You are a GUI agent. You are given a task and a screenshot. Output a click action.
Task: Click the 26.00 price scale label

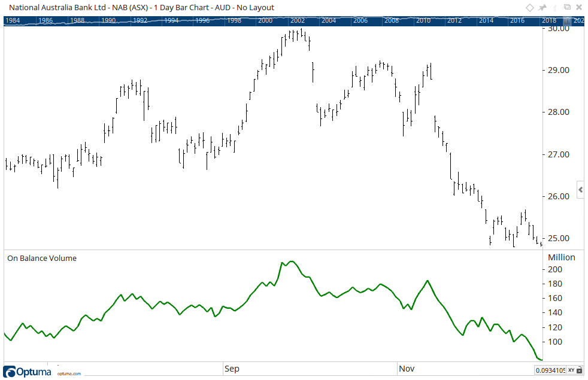click(x=559, y=196)
